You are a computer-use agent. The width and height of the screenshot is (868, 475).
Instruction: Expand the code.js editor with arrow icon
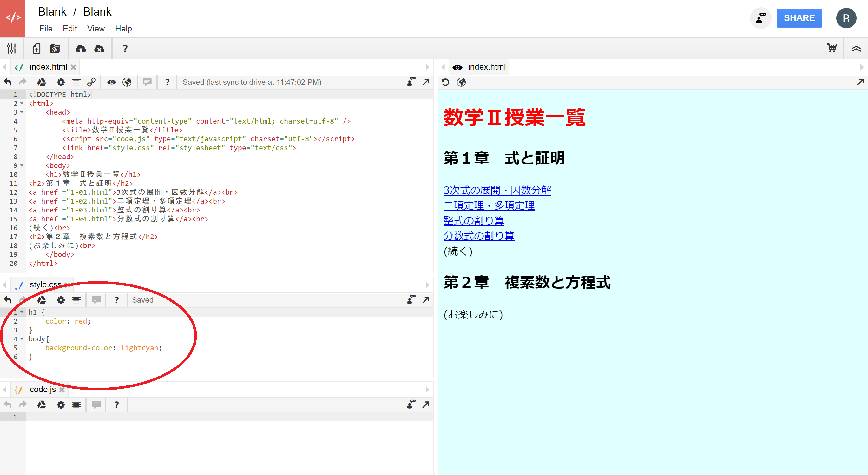(x=425, y=404)
